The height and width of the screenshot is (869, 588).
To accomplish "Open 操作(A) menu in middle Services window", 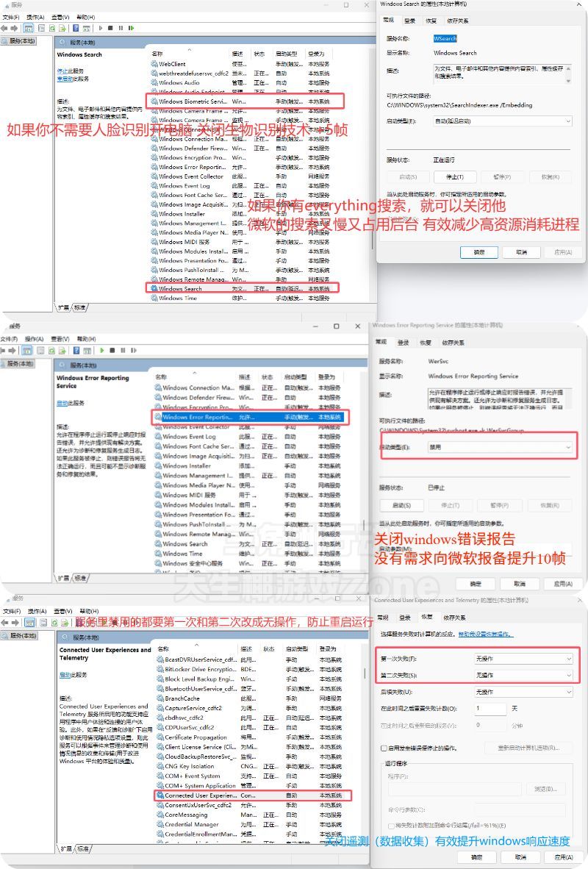I will pyautogui.click(x=34, y=339).
